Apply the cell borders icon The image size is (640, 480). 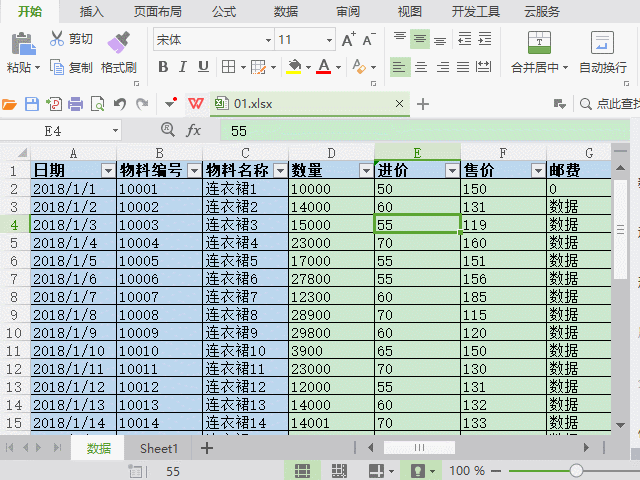coord(228,67)
